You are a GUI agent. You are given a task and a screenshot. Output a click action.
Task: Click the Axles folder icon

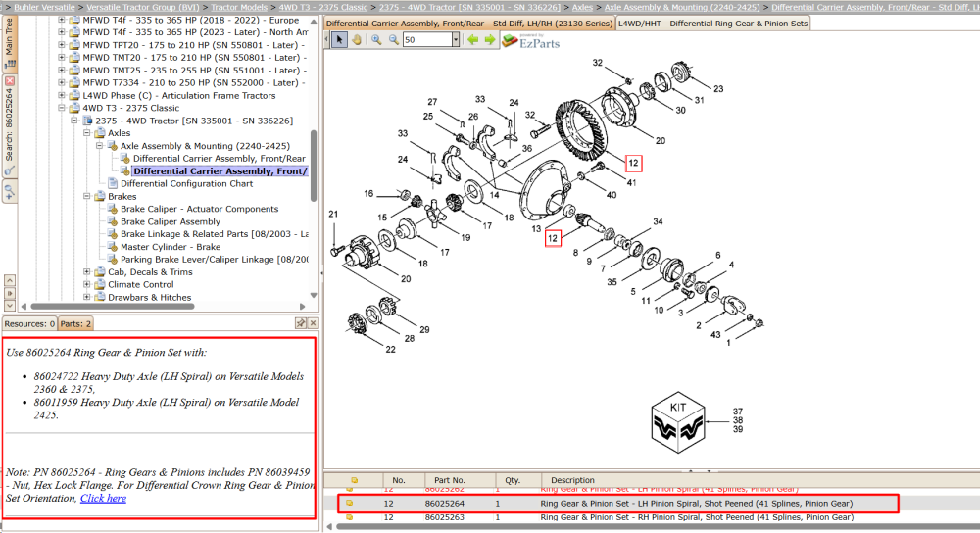pyautogui.click(x=100, y=133)
